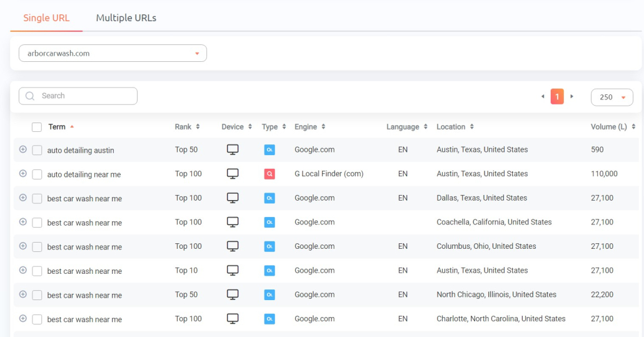644x337 pixels.
Task: Click blue type icon in Charlotte row
Action: click(x=269, y=319)
